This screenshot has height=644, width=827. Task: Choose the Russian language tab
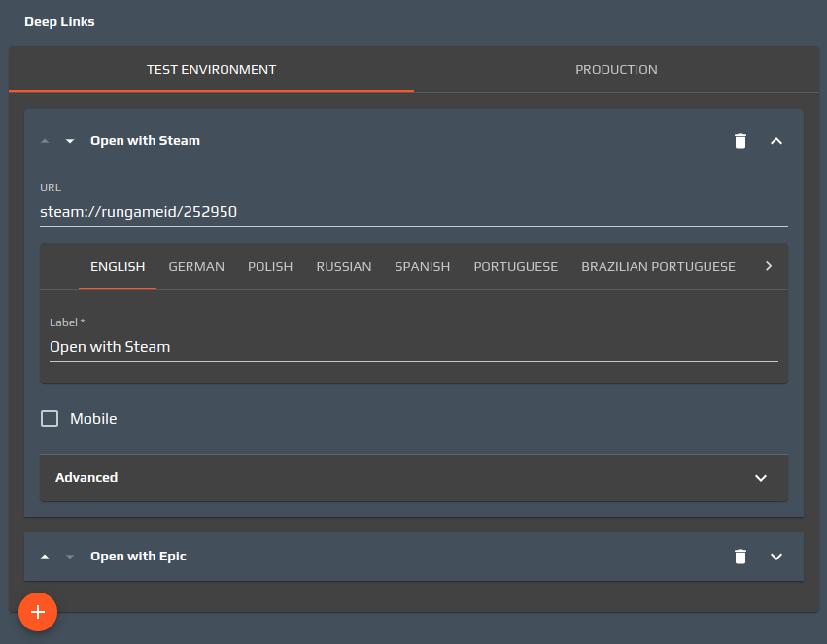tap(344, 266)
